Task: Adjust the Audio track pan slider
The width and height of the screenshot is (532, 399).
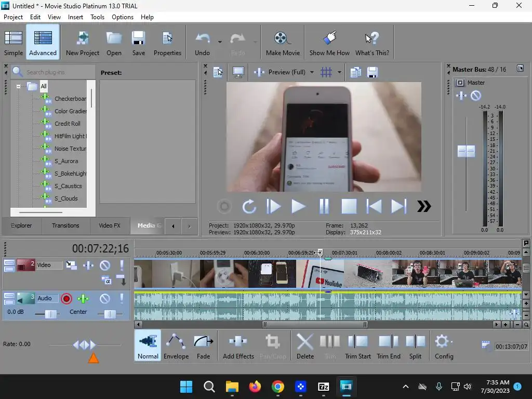Action: 110,314
